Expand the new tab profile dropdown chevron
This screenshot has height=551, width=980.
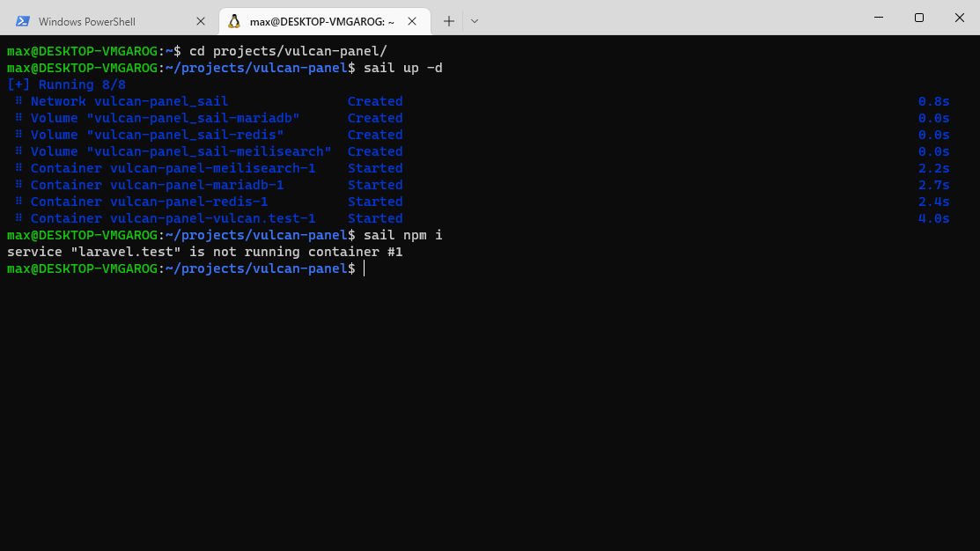click(475, 21)
